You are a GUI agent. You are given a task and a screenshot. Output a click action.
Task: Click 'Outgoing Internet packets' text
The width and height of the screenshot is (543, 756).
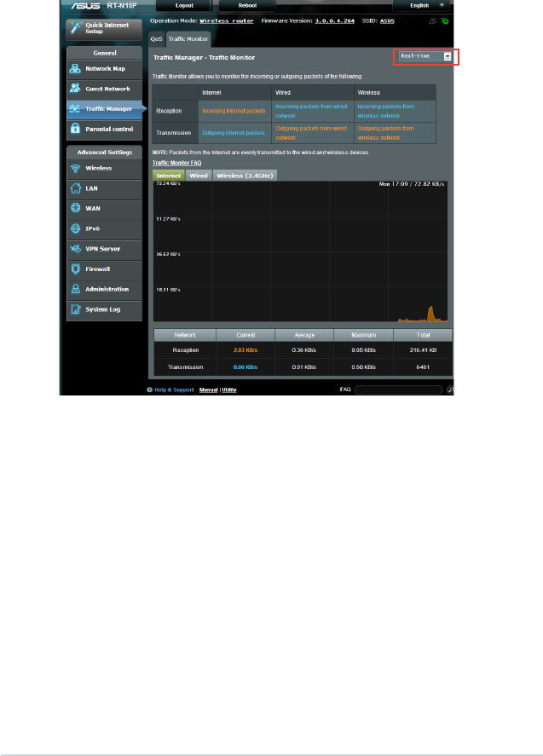pyautogui.click(x=233, y=133)
